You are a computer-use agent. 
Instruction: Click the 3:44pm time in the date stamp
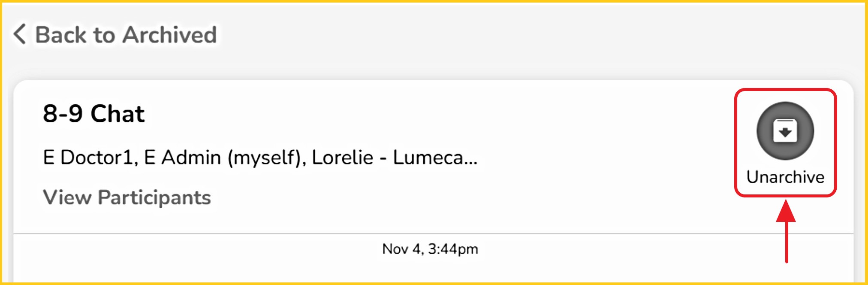453,249
